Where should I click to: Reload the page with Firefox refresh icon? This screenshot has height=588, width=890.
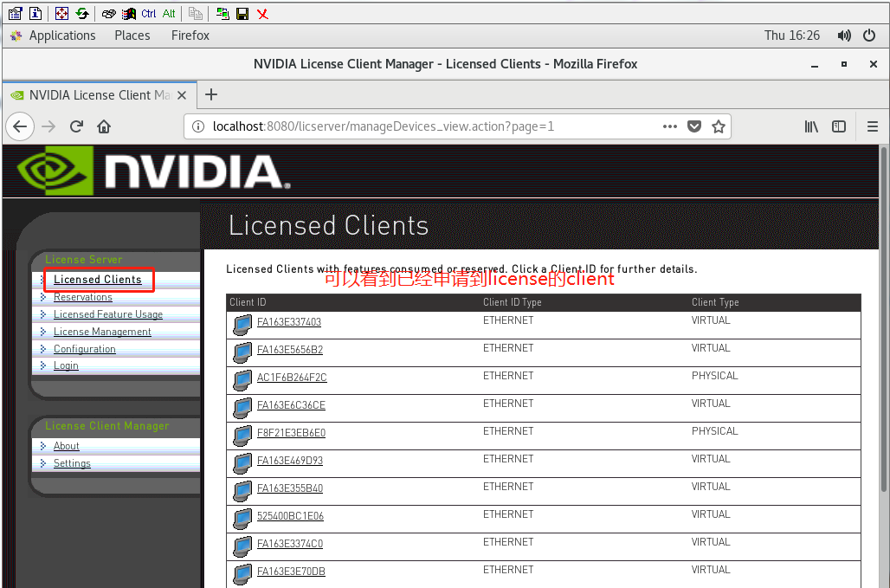pyautogui.click(x=76, y=126)
